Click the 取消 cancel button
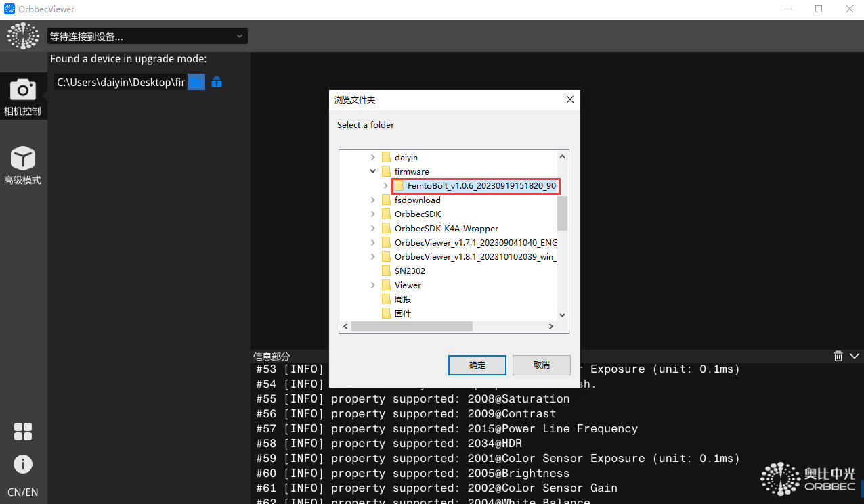Screen dimensions: 864x504 (541, 365)
